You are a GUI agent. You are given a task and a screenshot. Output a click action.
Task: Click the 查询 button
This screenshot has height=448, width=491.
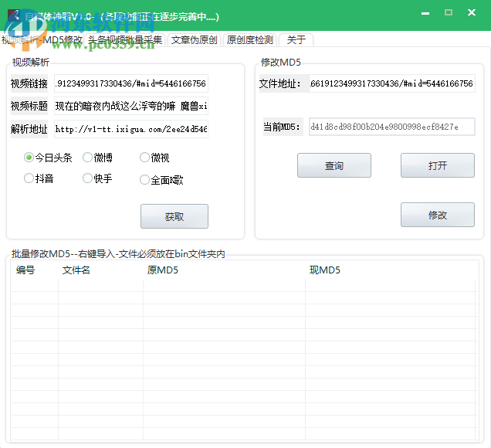[x=334, y=165]
